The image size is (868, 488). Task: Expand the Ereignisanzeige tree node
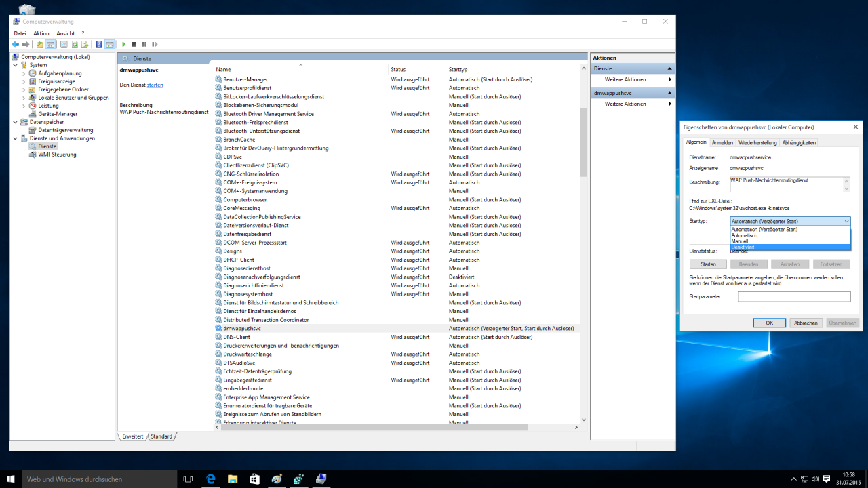click(24, 81)
